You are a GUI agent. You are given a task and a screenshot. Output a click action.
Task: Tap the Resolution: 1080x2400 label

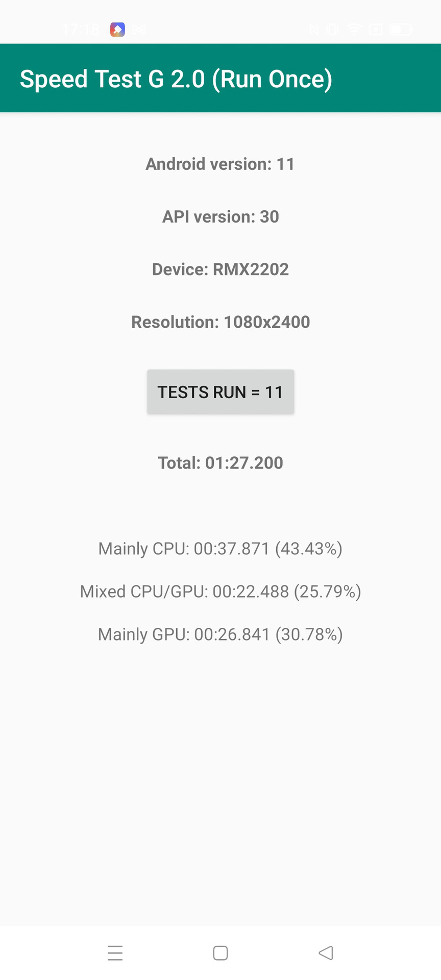point(220,322)
